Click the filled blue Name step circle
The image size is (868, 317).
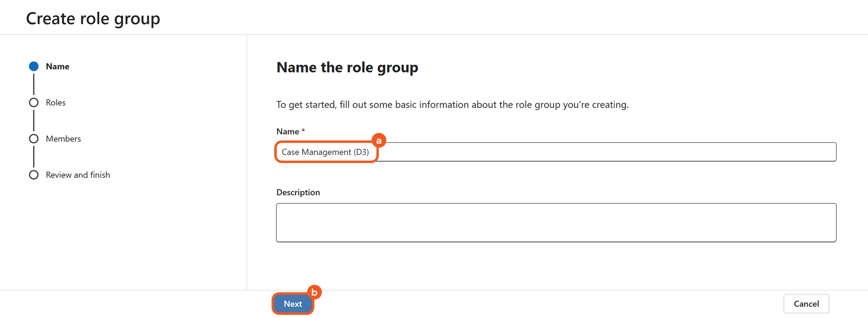(x=34, y=66)
